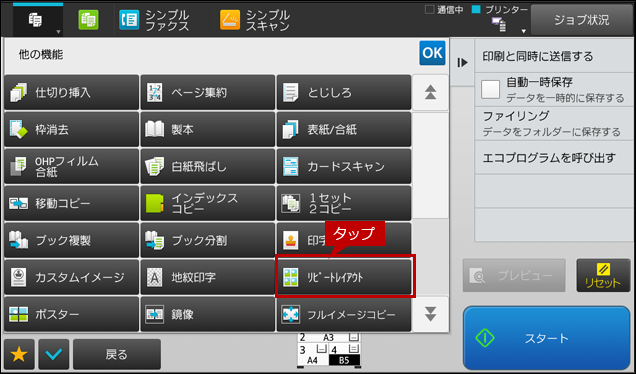Select 地紋印字 function
Viewport: 636px width, 374px height.
point(208,277)
